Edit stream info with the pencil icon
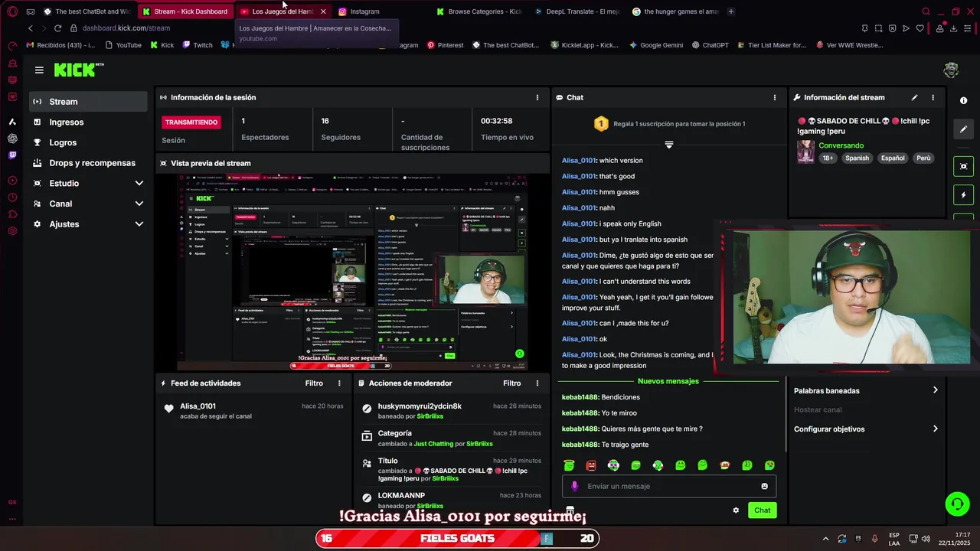Screen dimensions: 980x551 pyautogui.click(x=914, y=98)
